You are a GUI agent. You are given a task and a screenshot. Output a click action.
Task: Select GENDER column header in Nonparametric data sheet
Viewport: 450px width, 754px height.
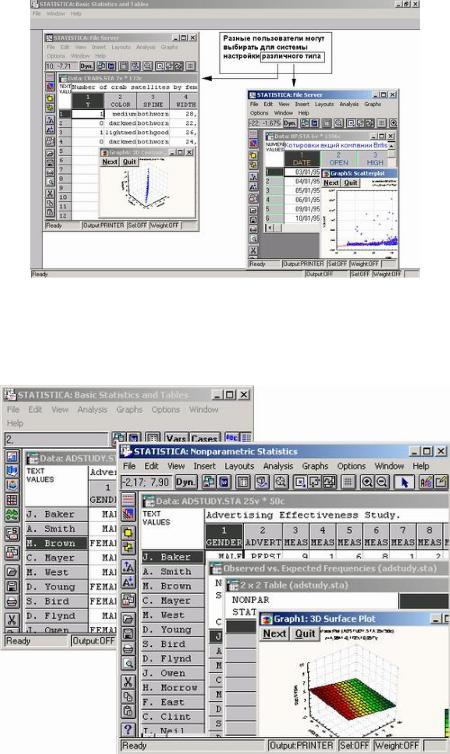[x=224, y=536]
